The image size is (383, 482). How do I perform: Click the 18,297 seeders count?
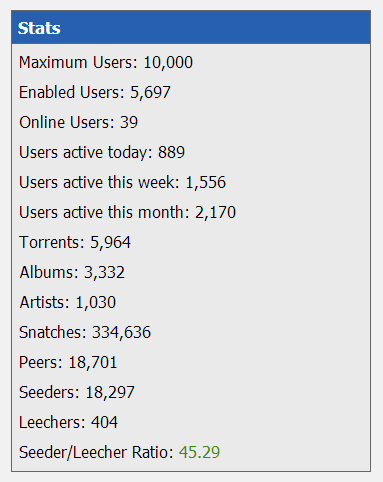tap(110, 393)
